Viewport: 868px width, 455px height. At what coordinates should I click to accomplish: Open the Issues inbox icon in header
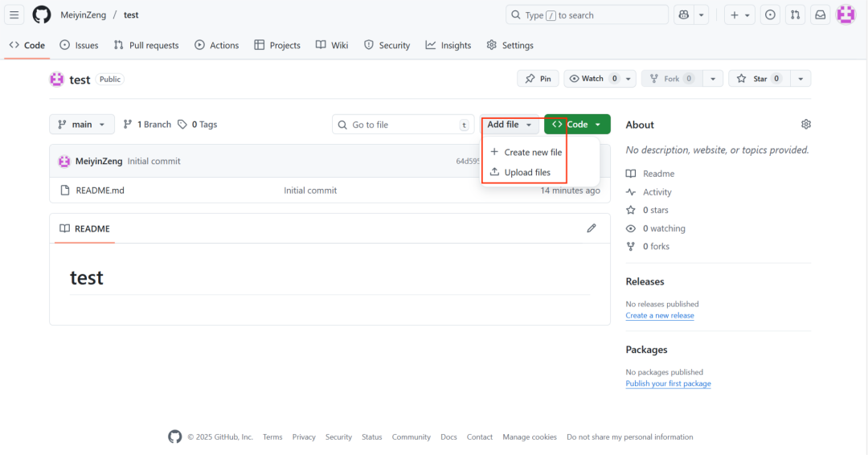coord(770,15)
